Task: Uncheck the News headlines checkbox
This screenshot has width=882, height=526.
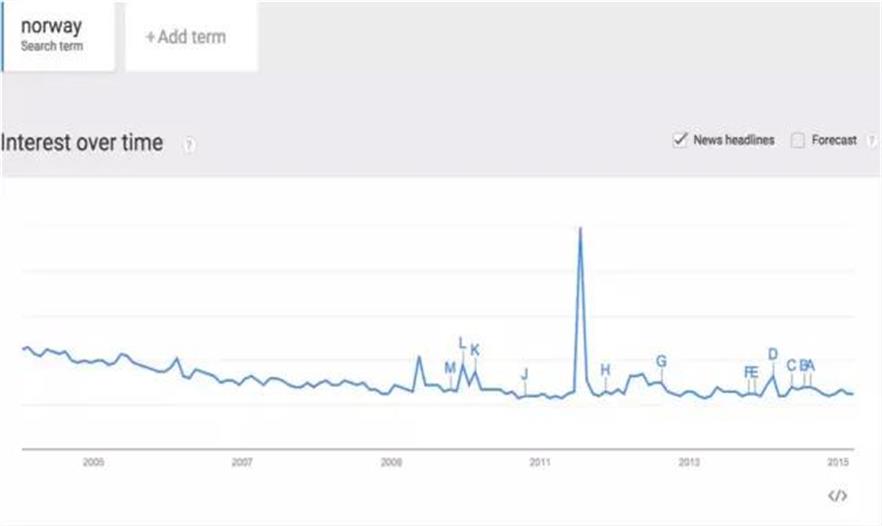Action: [680, 140]
